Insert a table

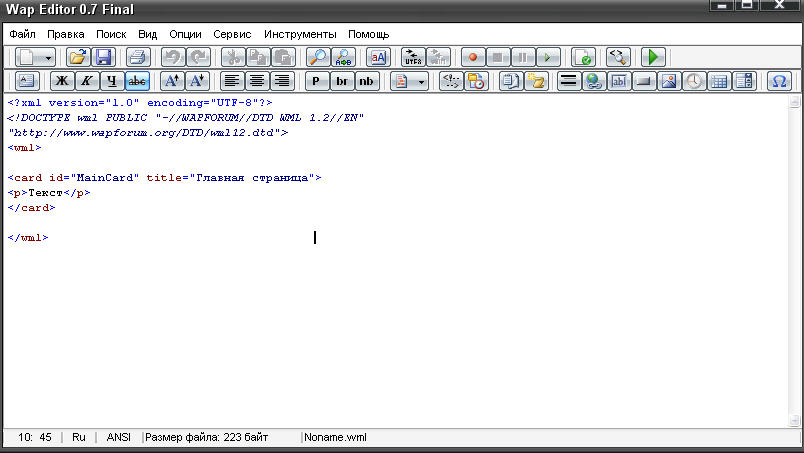coord(719,81)
